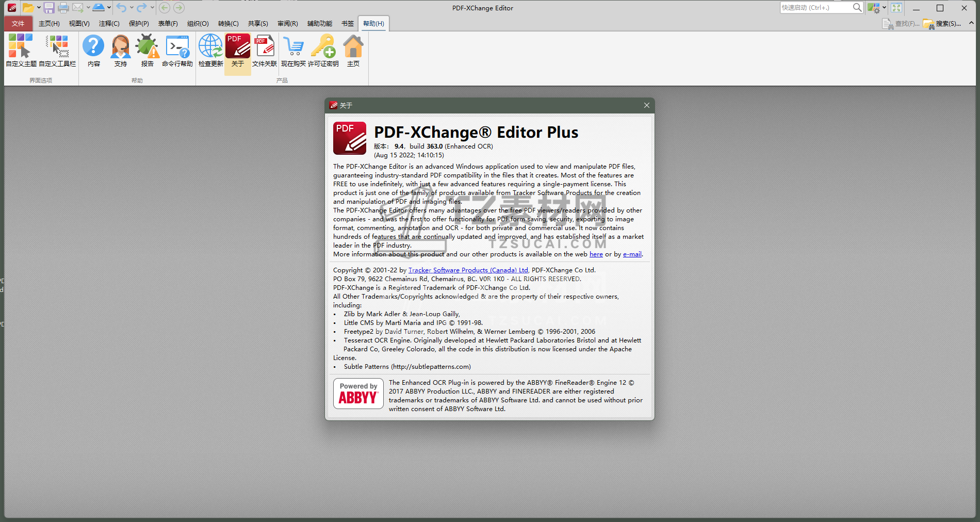Click the print icon in quick toolbar
980x522 pixels.
(63, 8)
